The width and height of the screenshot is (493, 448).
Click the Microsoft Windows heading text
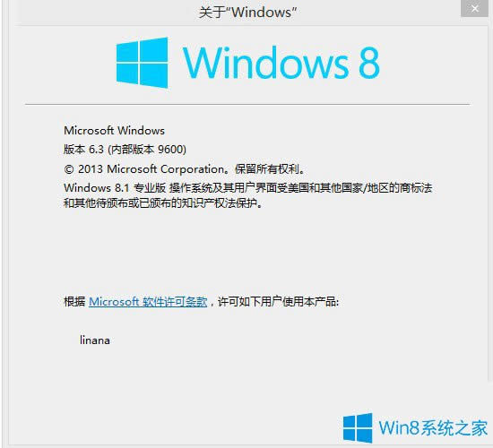coord(114,131)
